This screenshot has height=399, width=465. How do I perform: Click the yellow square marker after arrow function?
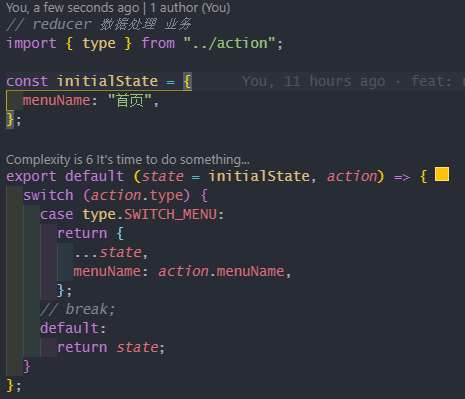click(442, 174)
